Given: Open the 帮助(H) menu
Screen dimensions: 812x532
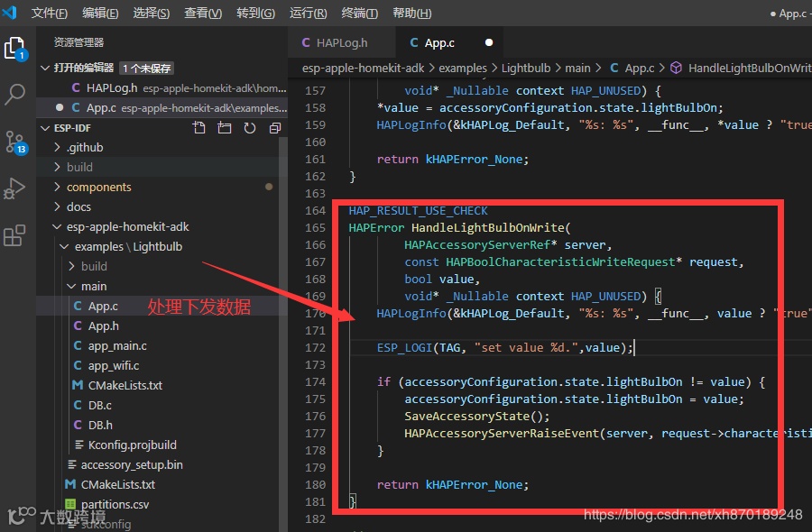Looking at the screenshot, I should [411, 13].
